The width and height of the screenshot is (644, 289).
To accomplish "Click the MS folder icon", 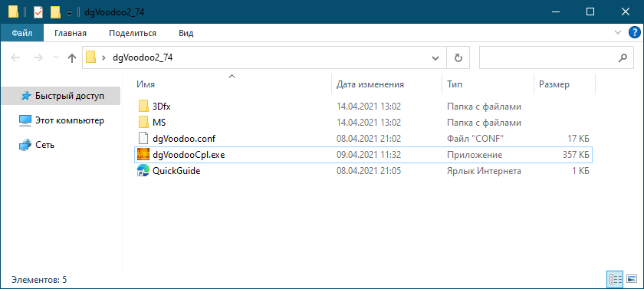I will pyautogui.click(x=143, y=123).
